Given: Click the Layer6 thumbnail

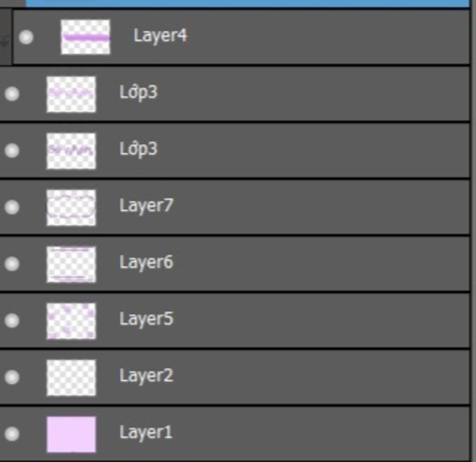Looking at the screenshot, I should point(71,264).
